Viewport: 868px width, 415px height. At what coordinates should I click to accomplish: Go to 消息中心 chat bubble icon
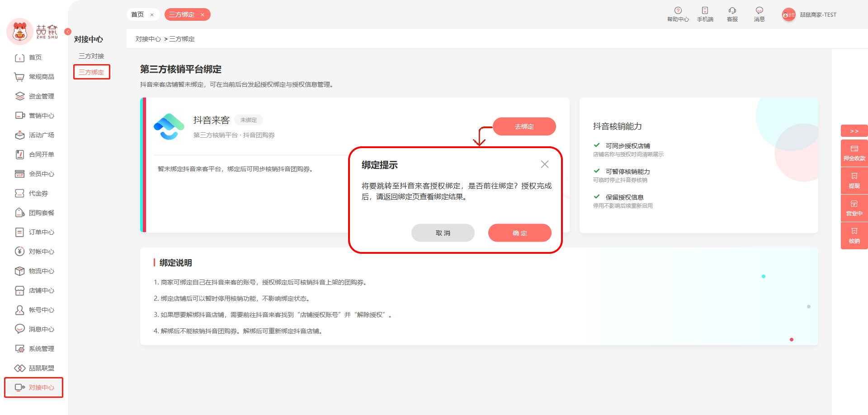19,330
